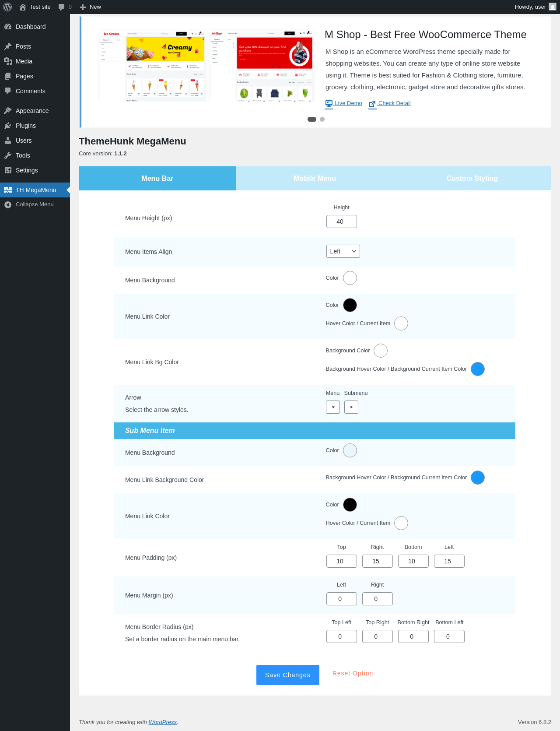Click the Posts pushpin icon
Image resolution: width=560 pixels, height=731 pixels.
coord(8,46)
